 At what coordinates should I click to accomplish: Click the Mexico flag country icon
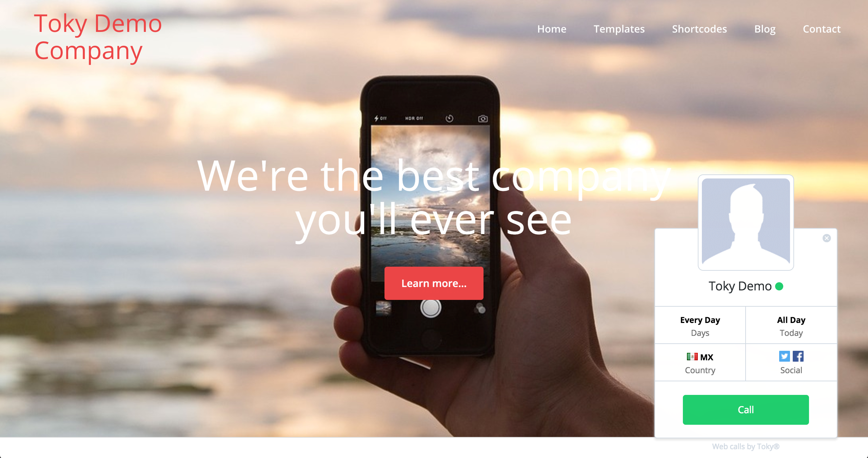click(x=692, y=358)
